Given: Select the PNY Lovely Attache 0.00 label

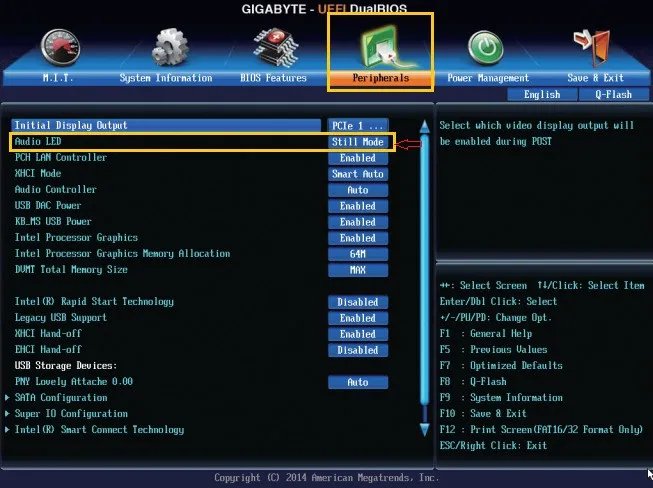Looking at the screenshot, I should click(74, 381).
